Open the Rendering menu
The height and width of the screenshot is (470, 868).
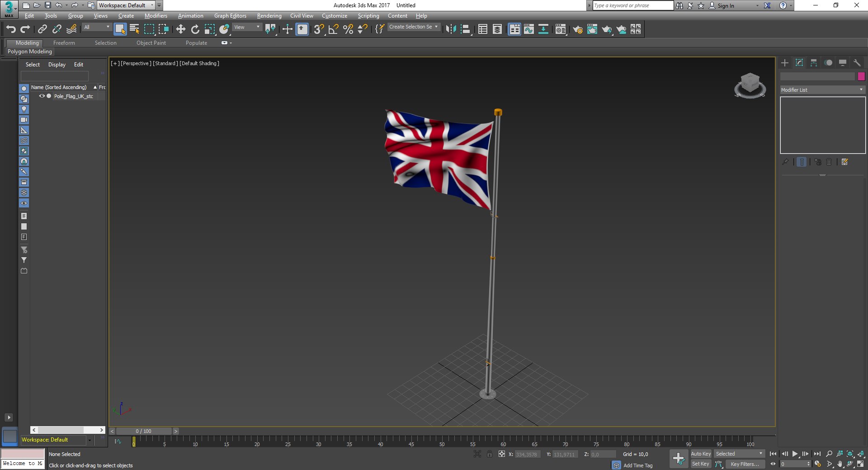click(x=269, y=16)
